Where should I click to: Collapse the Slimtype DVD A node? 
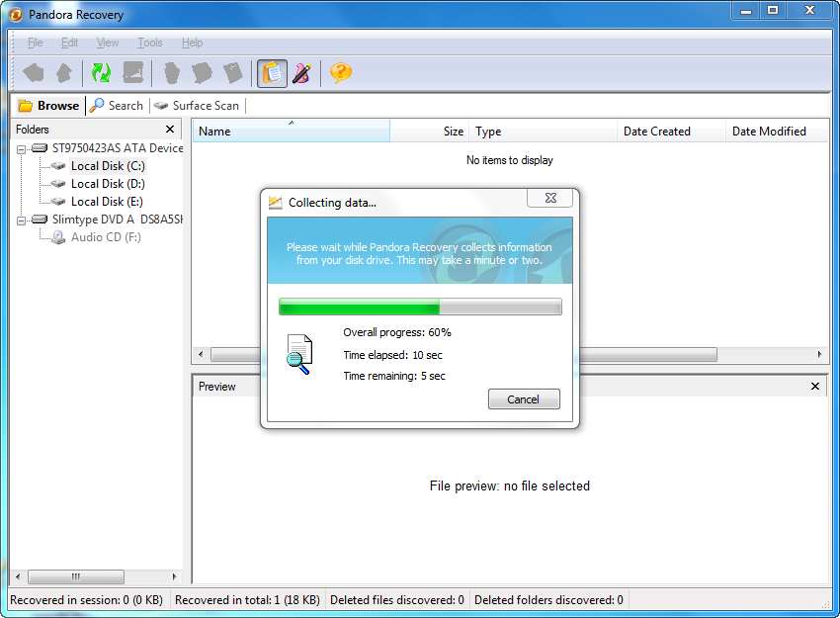(21, 221)
